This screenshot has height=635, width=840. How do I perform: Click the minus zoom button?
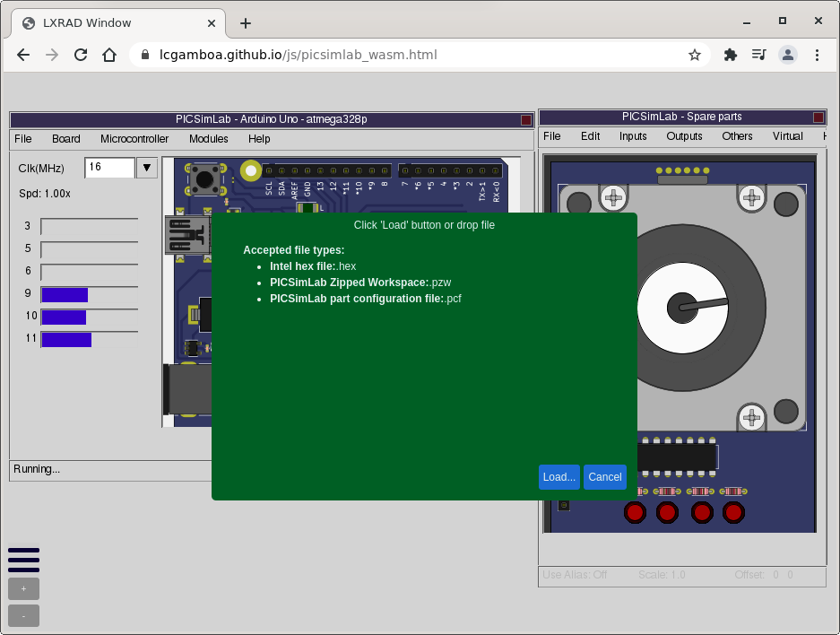tap(23, 615)
